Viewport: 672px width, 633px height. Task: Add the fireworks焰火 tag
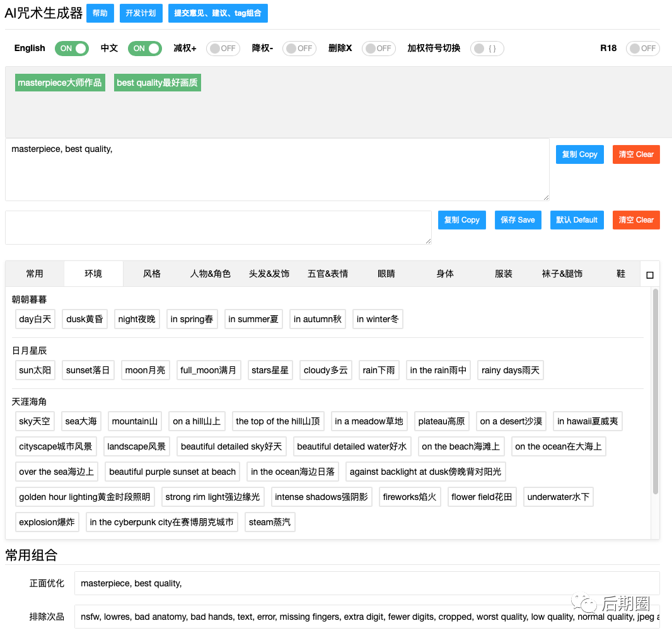coord(410,497)
